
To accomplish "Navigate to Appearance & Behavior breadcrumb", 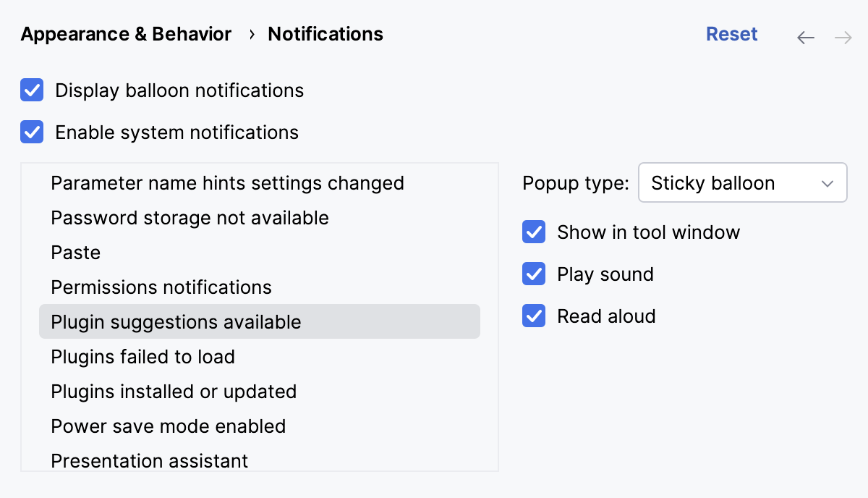I will pyautogui.click(x=125, y=33).
